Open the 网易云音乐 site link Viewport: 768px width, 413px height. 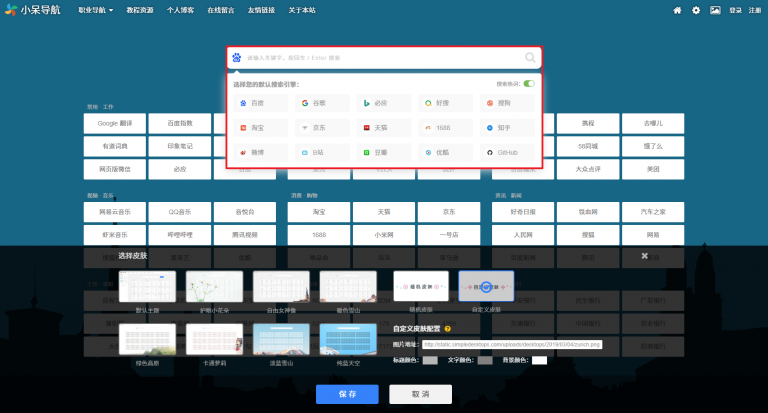click(x=115, y=212)
